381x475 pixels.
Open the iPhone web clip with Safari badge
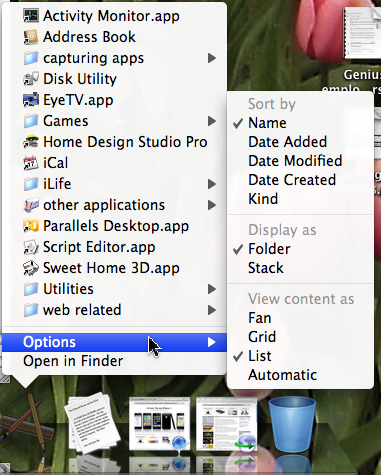[x=159, y=424]
